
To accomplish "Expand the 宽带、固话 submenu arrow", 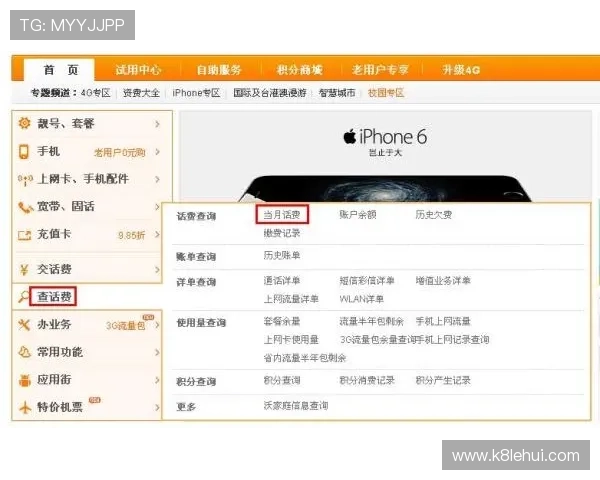I will (x=157, y=207).
